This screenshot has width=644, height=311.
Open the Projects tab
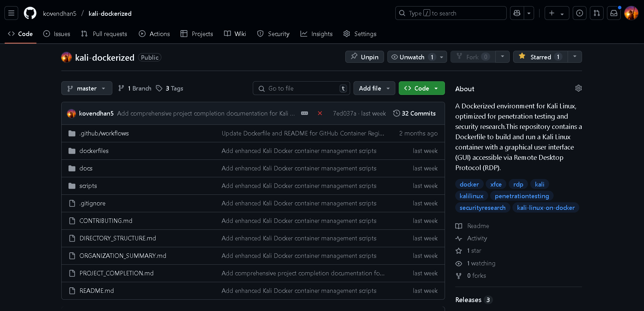pos(197,34)
